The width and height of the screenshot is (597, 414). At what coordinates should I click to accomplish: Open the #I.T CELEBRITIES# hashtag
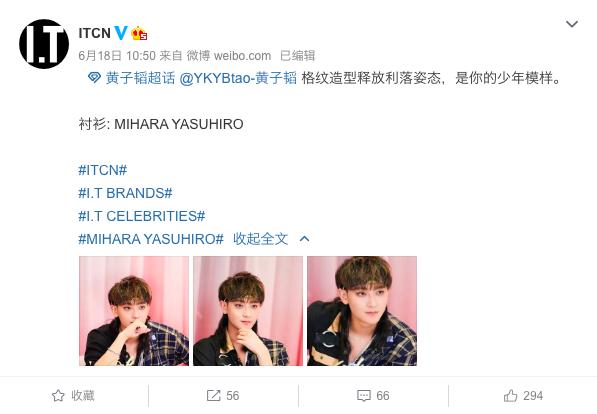[142, 216]
